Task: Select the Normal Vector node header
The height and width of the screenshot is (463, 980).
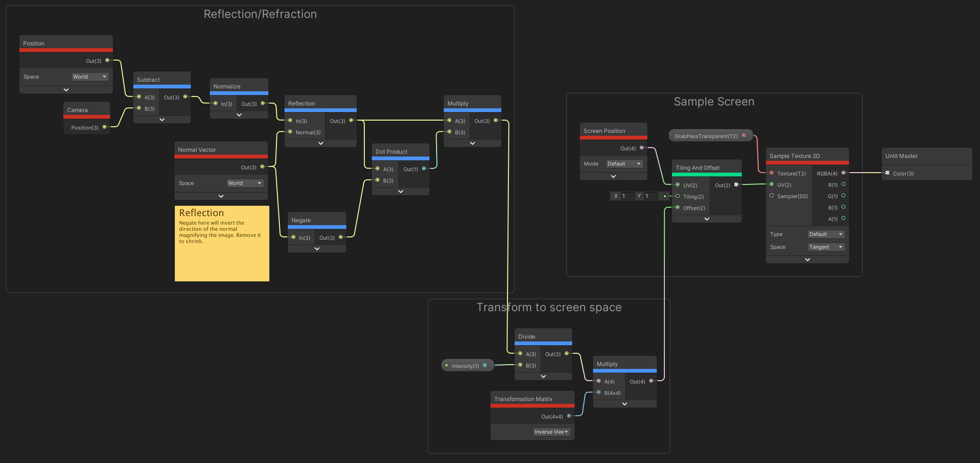Action: 221,150
